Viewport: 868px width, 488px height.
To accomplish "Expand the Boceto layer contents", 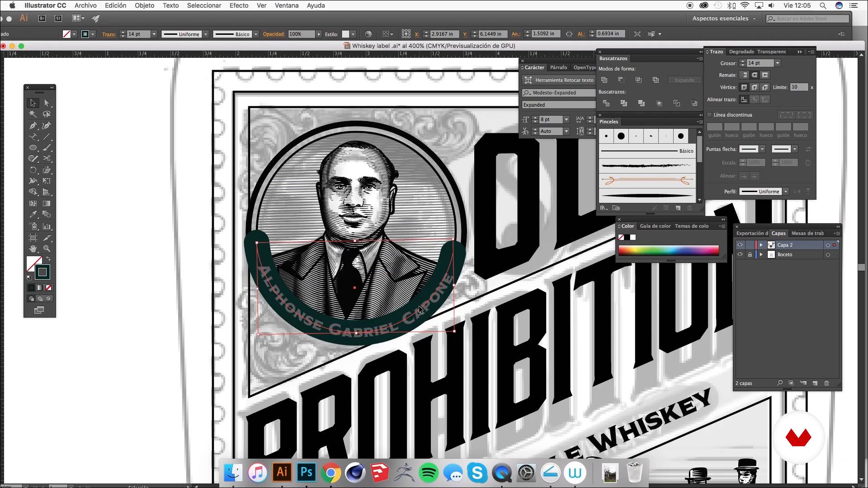I will [x=761, y=254].
